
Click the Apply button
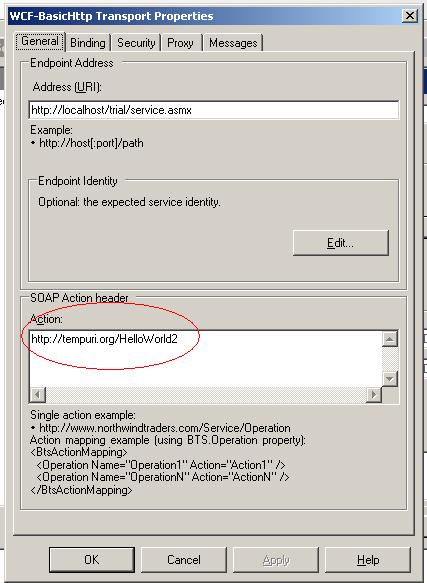[x=276, y=560]
